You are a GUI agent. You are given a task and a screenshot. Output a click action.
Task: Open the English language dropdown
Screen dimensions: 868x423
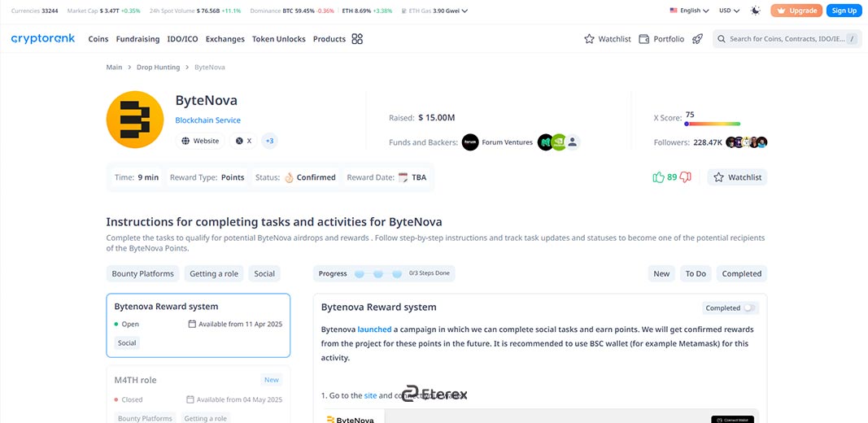[689, 11]
